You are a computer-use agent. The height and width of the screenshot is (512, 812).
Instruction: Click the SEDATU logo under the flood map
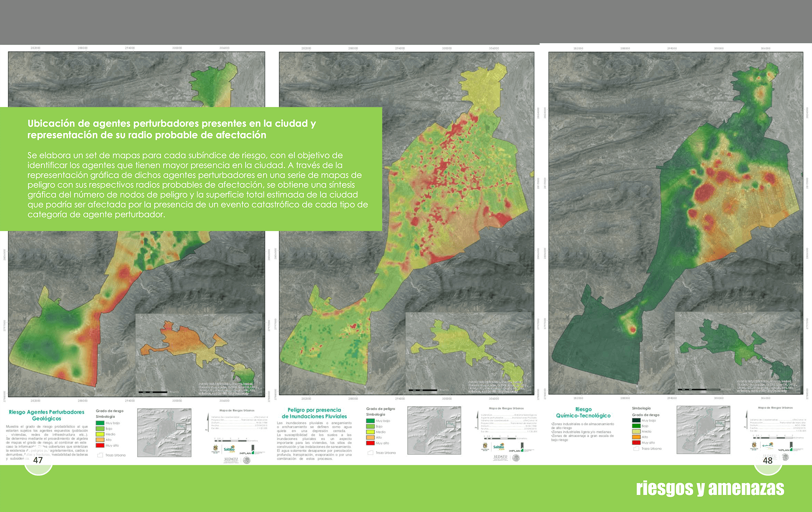[501, 457]
